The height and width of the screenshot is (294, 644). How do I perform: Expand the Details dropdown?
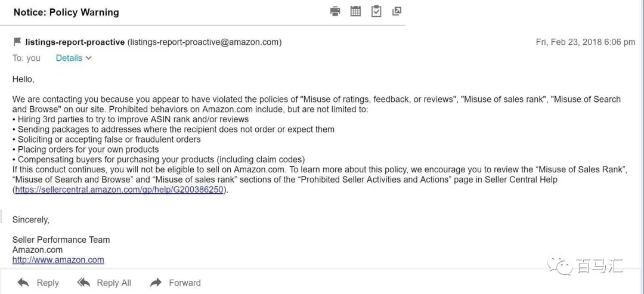(69, 58)
